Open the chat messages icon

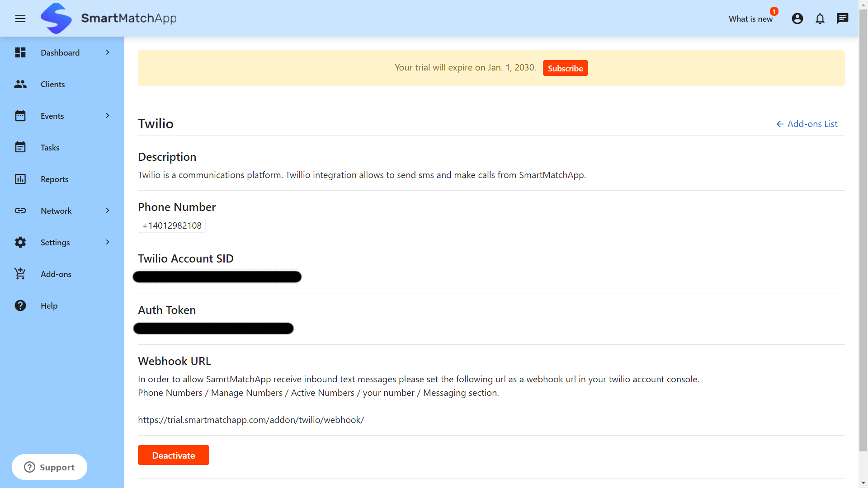point(843,19)
